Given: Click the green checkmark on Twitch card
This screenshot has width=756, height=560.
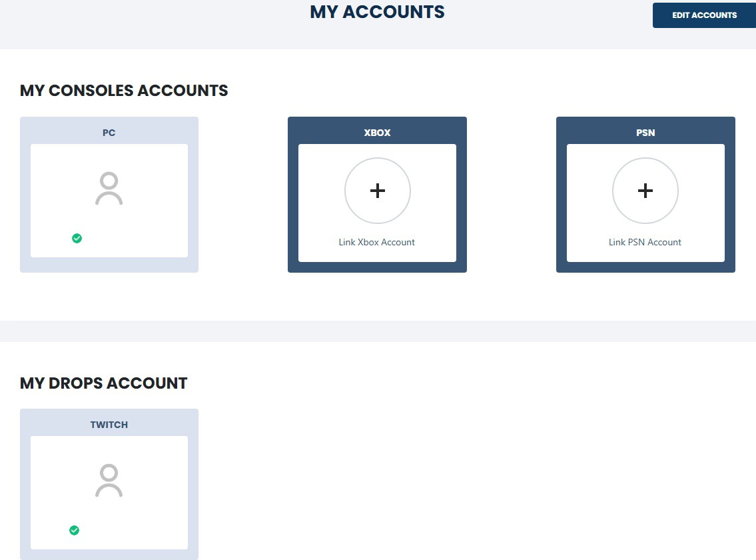Looking at the screenshot, I should coord(74,530).
